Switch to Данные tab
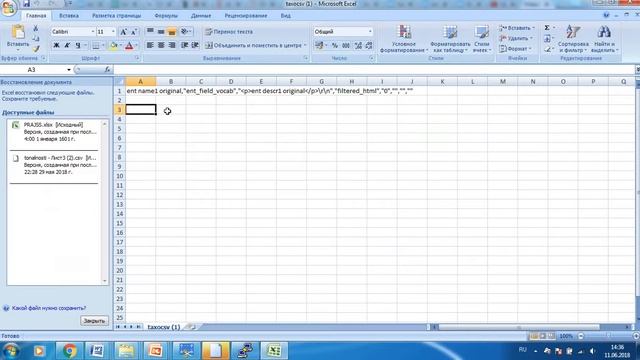This screenshot has height=360, width=640. [201, 16]
